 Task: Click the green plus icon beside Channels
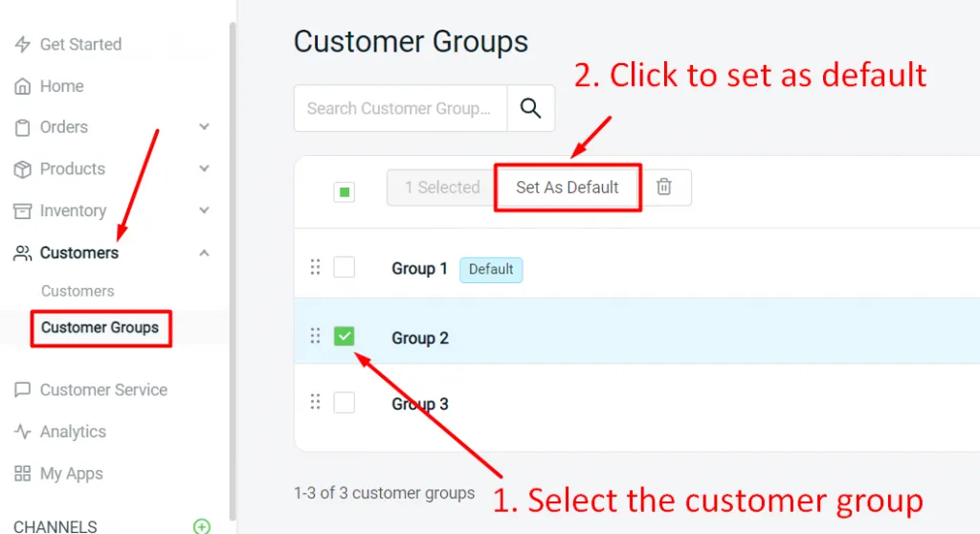coord(201,526)
